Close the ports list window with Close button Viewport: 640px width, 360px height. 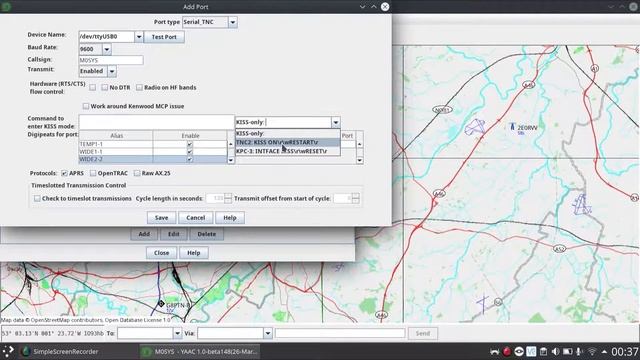pyautogui.click(x=161, y=253)
